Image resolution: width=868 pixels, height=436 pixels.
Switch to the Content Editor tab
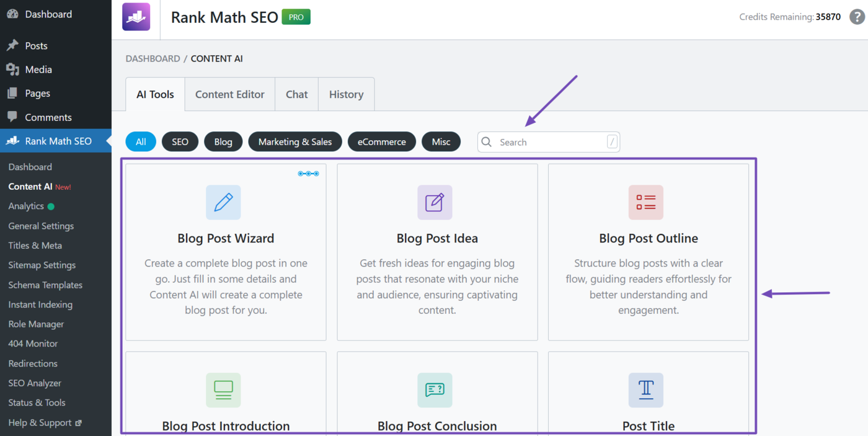[x=229, y=94]
